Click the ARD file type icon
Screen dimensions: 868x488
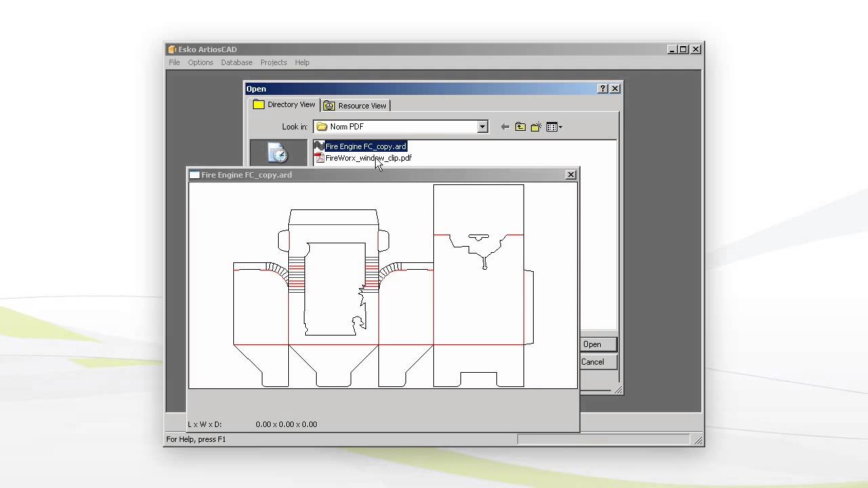(x=319, y=146)
